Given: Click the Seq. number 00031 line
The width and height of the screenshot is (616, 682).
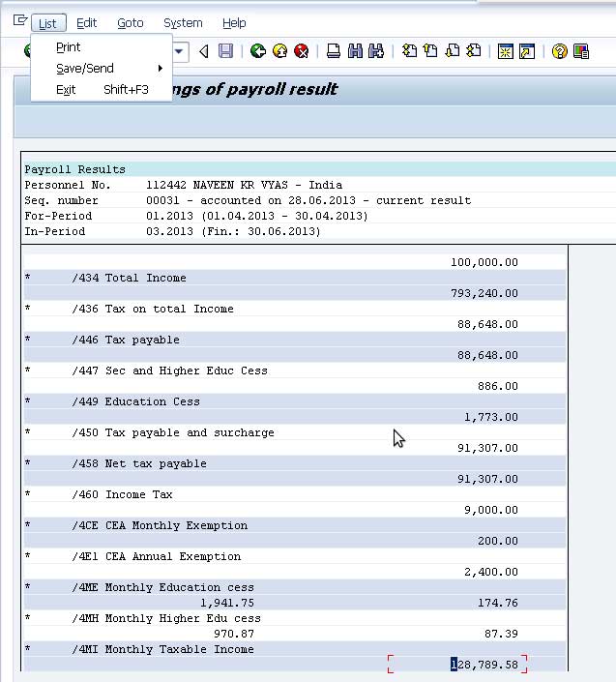Looking at the screenshot, I should click(x=248, y=200).
